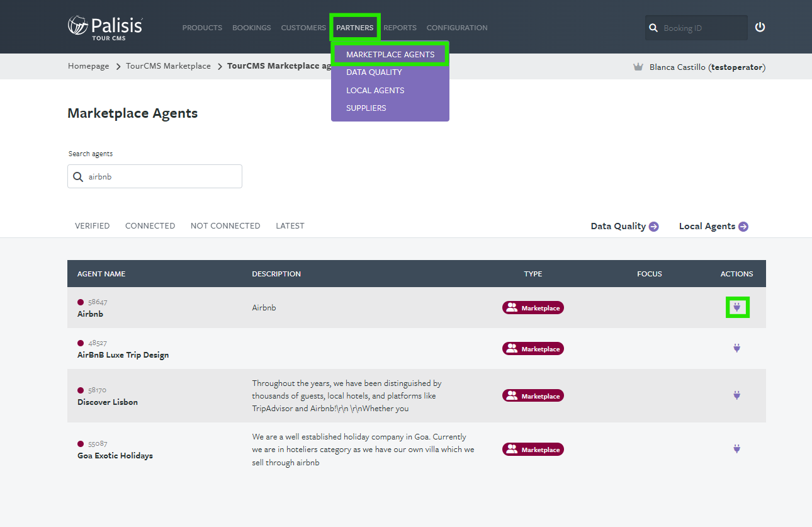Click the Airbnb description cell
Image resolution: width=812 pixels, height=527 pixels.
[x=264, y=308]
